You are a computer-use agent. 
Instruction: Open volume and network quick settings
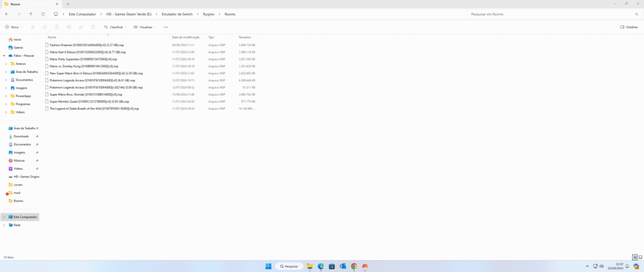tap(599, 266)
